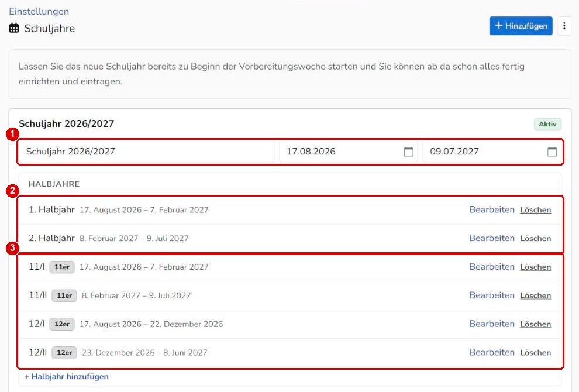Image resolution: width=579 pixels, height=392 pixels.
Task: Click Bearbeiten for the 12/I row
Action: pos(491,324)
